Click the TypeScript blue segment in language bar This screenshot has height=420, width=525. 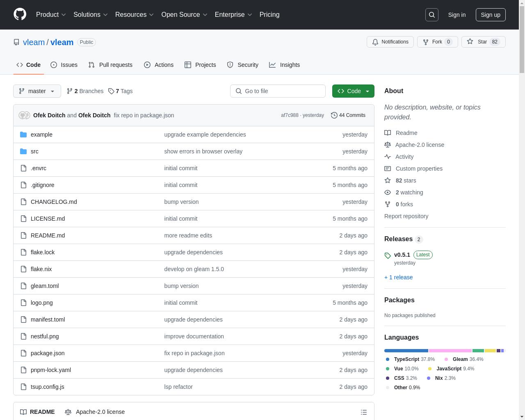coord(406,351)
